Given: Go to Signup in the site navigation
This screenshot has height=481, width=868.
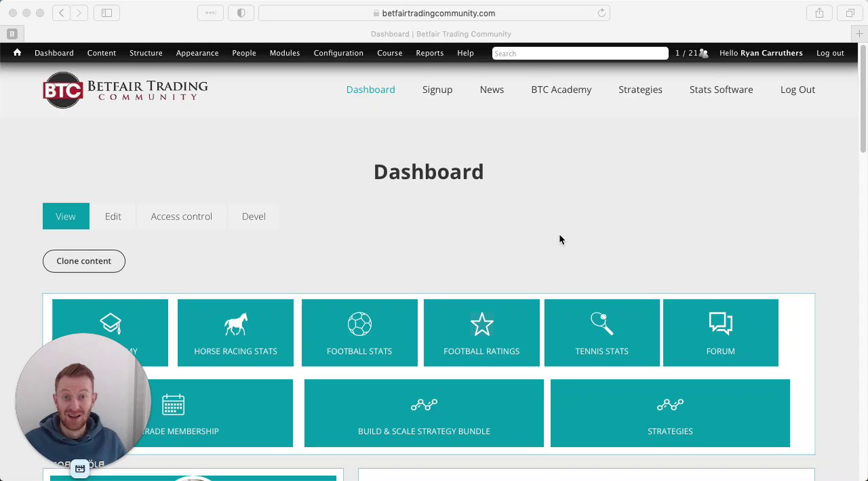Looking at the screenshot, I should 437,89.
